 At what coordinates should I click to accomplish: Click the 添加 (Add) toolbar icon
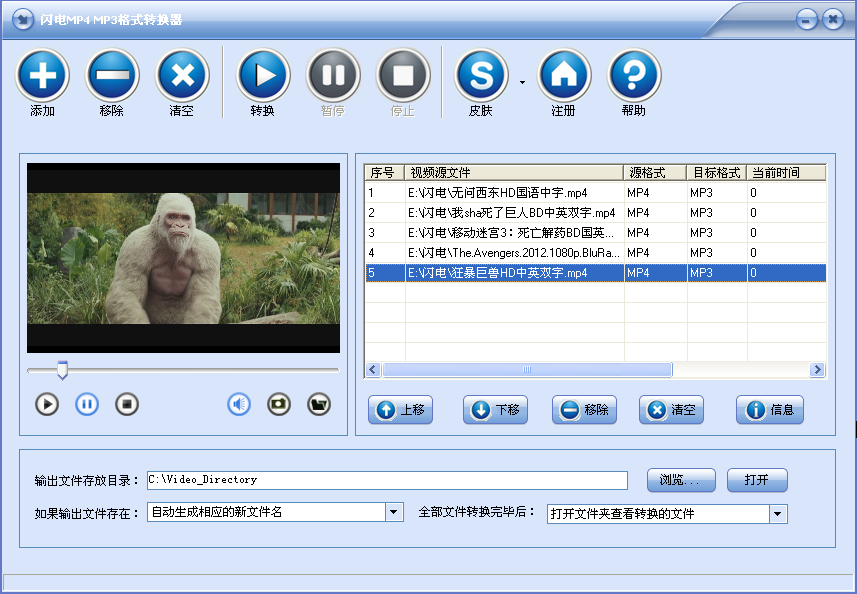coord(43,75)
